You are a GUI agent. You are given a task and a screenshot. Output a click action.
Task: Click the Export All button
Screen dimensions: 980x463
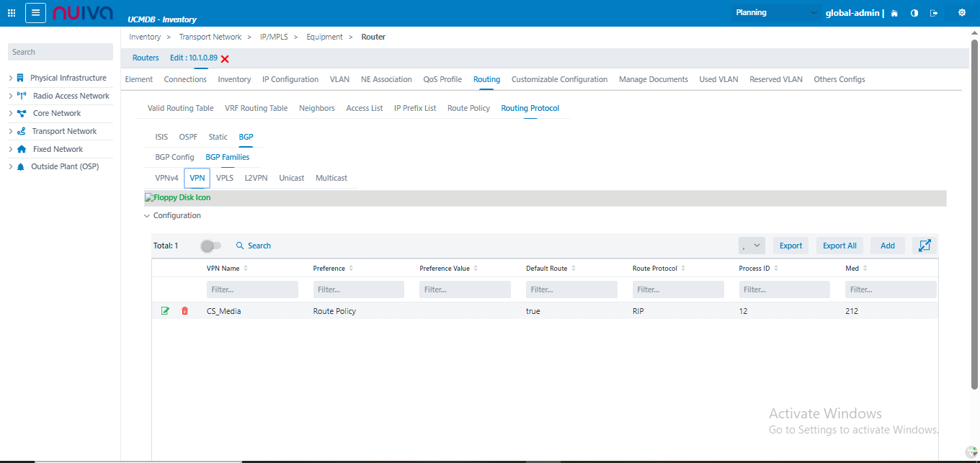pyautogui.click(x=839, y=246)
